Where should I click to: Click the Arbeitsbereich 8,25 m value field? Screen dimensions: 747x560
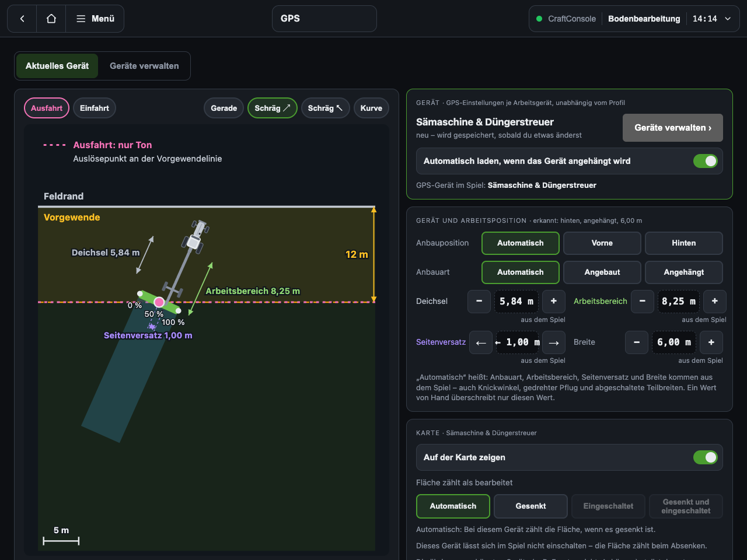pyautogui.click(x=679, y=302)
